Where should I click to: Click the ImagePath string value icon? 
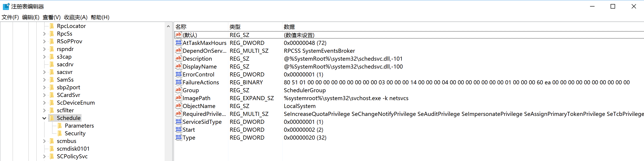click(178, 98)
